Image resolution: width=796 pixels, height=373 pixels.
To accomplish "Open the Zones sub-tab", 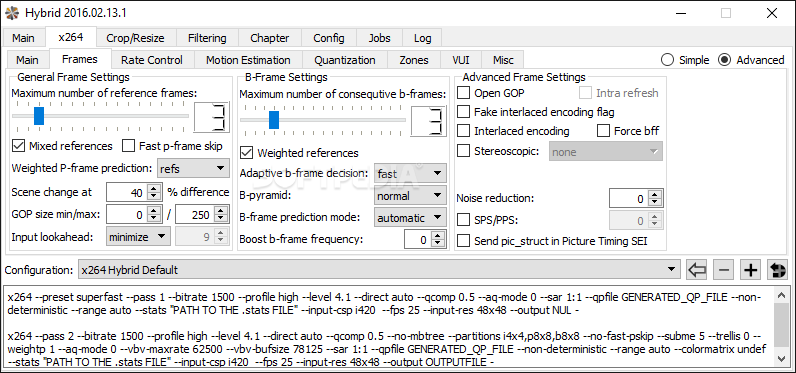I will 414,60.
